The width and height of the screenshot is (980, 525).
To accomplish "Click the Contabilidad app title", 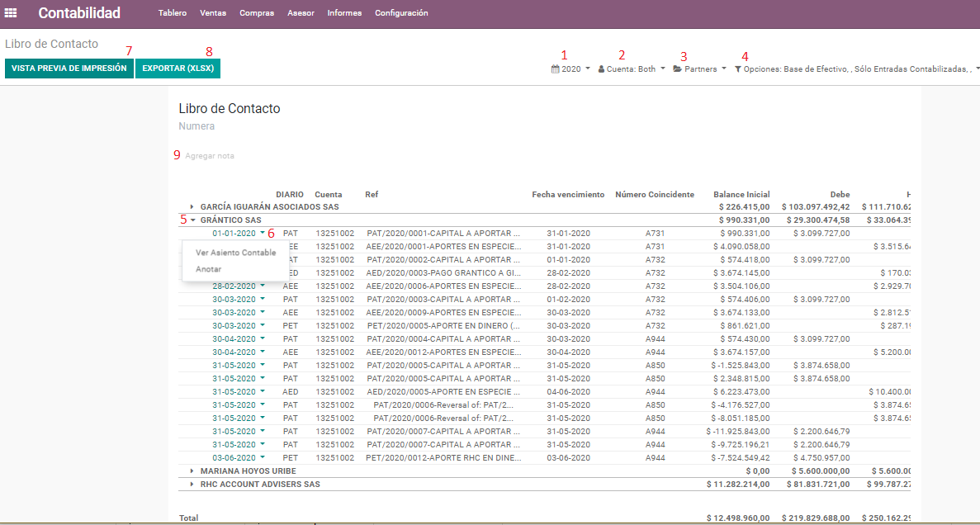I will pyautogui.click(x=79, y=12).
